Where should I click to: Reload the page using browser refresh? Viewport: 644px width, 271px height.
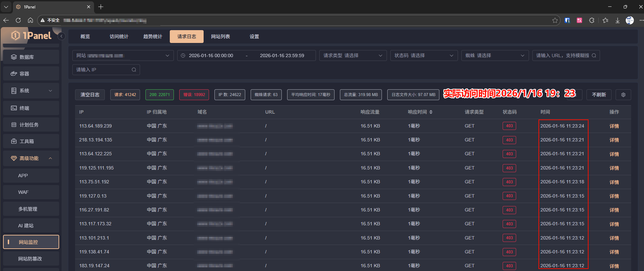(x=18, y=20)
